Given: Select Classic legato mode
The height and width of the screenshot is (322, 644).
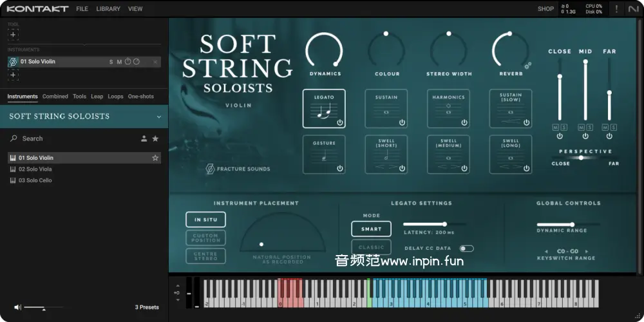Looking at the screenshot, I should click(371, 247).
